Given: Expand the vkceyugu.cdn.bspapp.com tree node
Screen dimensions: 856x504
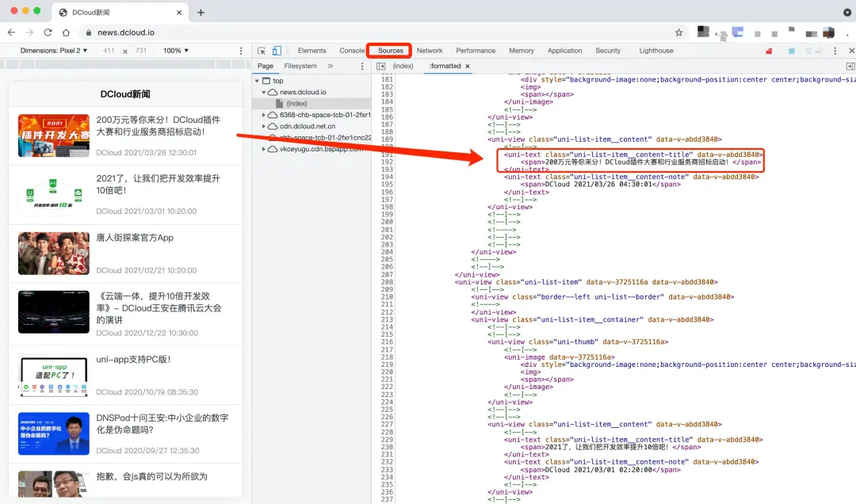Looking at the screenshot, I should pos(264,149).
